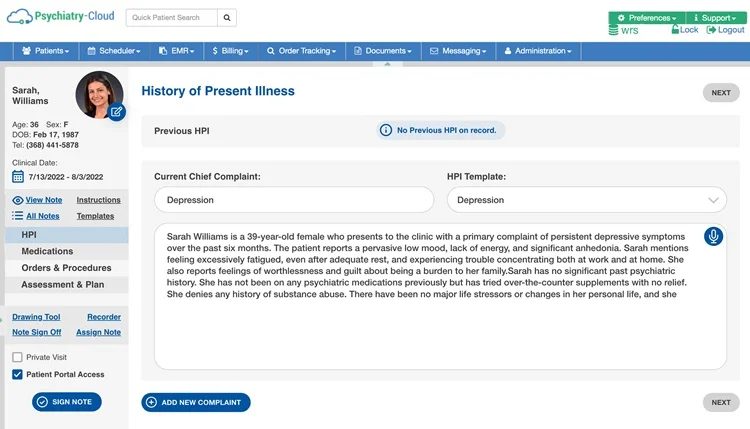750x429 pixels.
Task: Expand the HPI Template dropdown
Action: [x=713, y=200]
